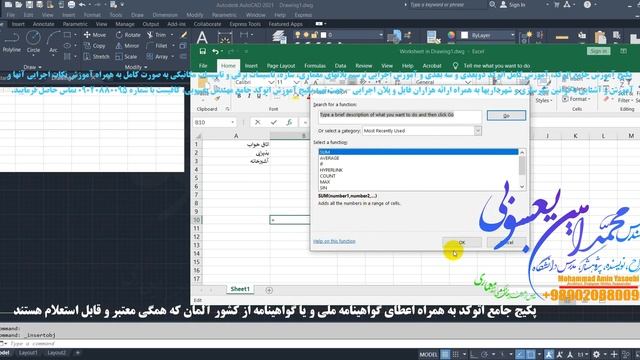Image resolution: width=640 pixels, height=360 pixels.
Task: Open the settings gear in AutoCAD status bar
Action: pyautogui.click(x=596, y=354)
